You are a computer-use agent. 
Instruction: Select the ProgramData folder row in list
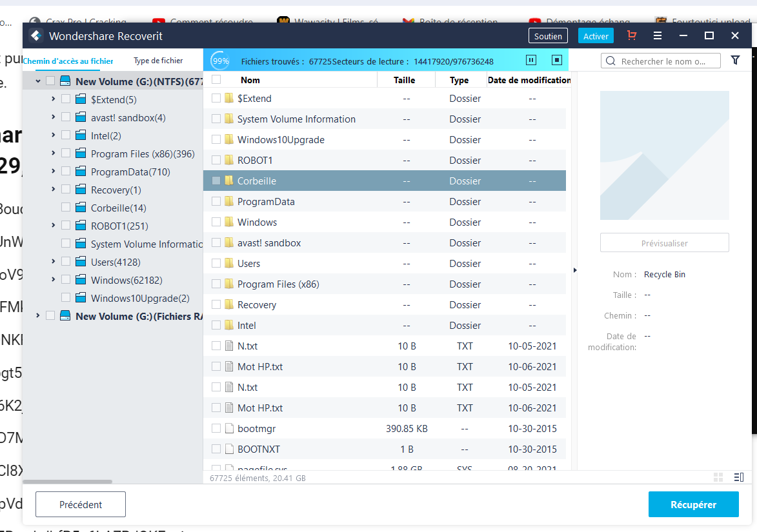point(384,201)
